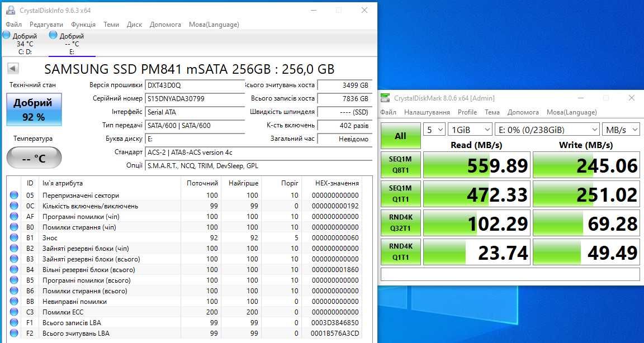The width and height of the screenshot is (644, 343).
Task: Open drive selector showing E: 0% (0/238GiB)
Action: pos(547,130)
